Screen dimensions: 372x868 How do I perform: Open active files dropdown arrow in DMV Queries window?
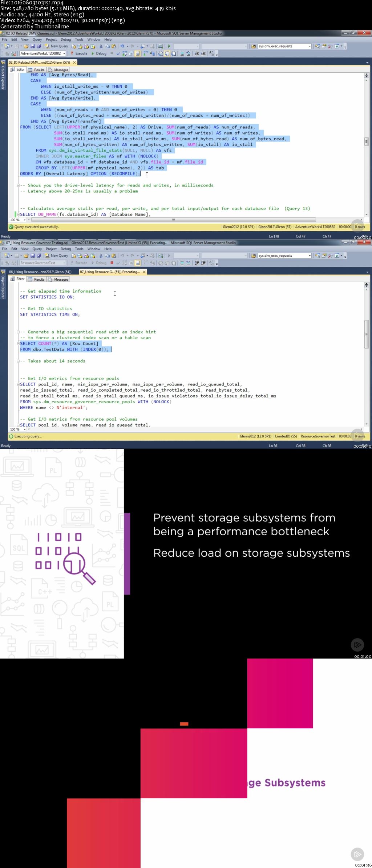click(x=367, y=63)
